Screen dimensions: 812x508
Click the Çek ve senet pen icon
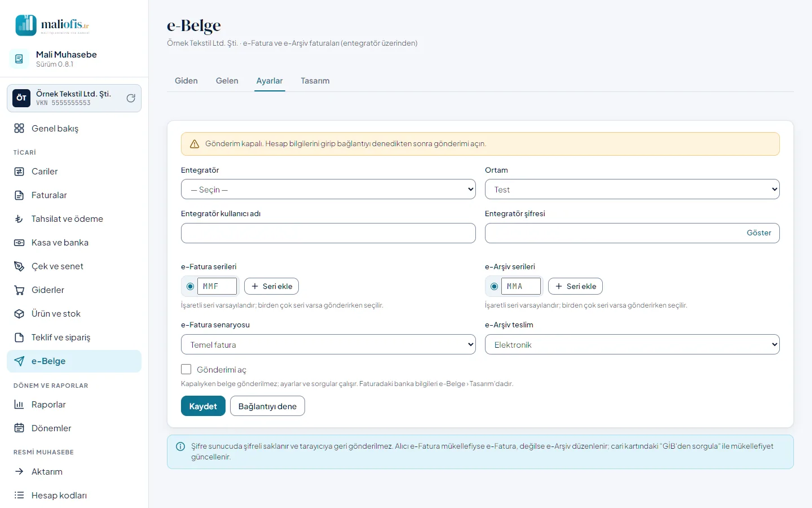click(19, 266)
